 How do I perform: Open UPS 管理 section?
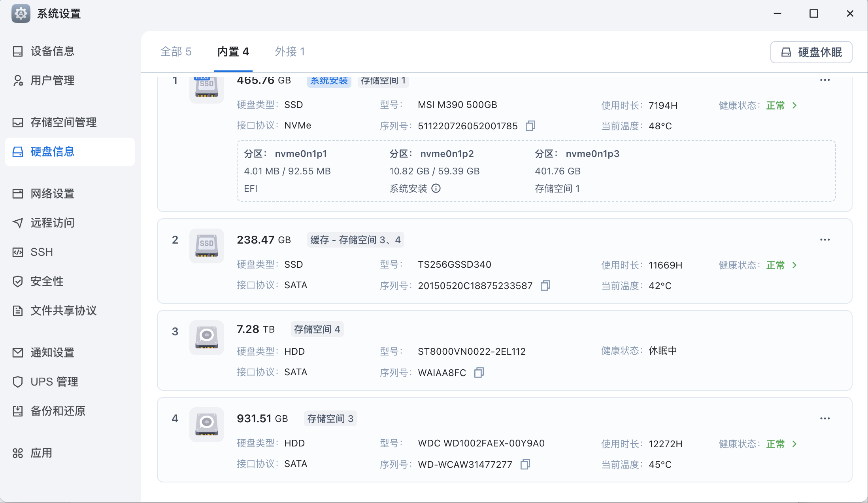click(x=54, y=382)
